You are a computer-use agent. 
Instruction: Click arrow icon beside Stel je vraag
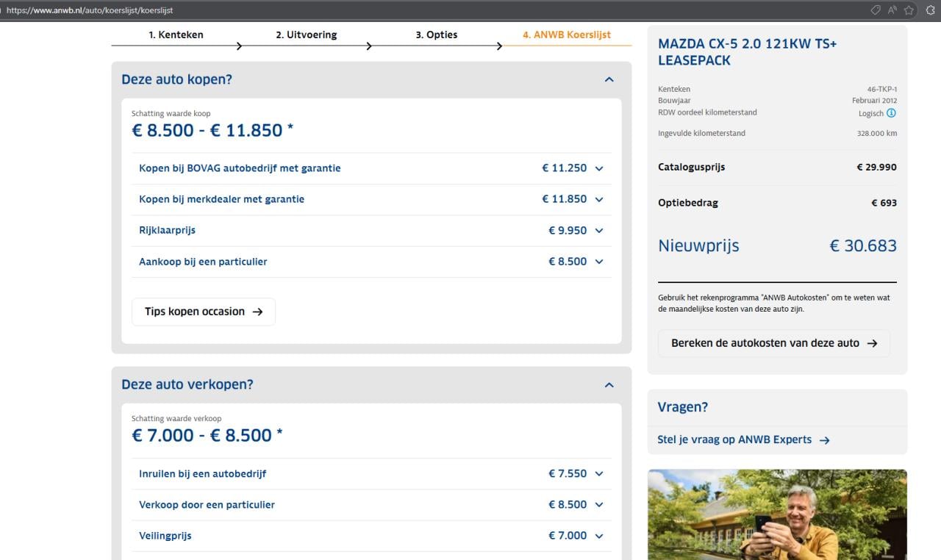click(x=824, y=440)
